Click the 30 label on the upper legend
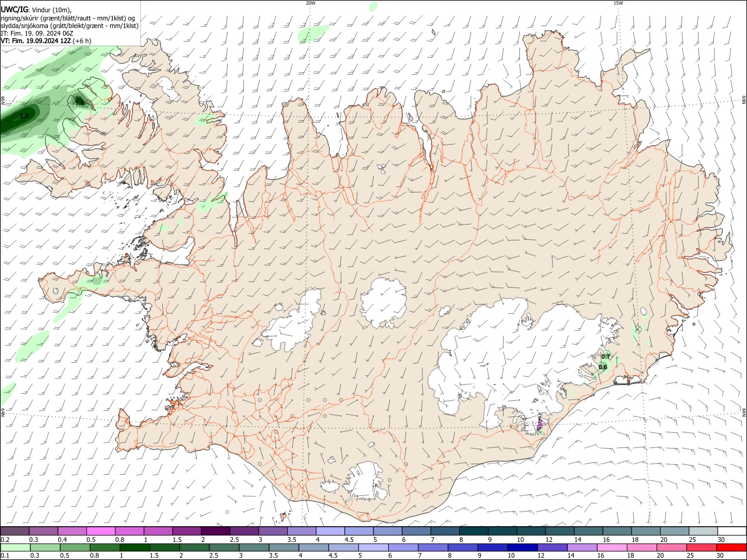 tap(721, 540)
